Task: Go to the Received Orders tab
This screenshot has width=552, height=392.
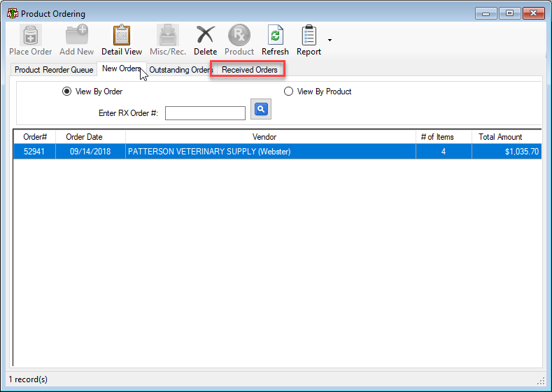Action: (x=249, y=70)
